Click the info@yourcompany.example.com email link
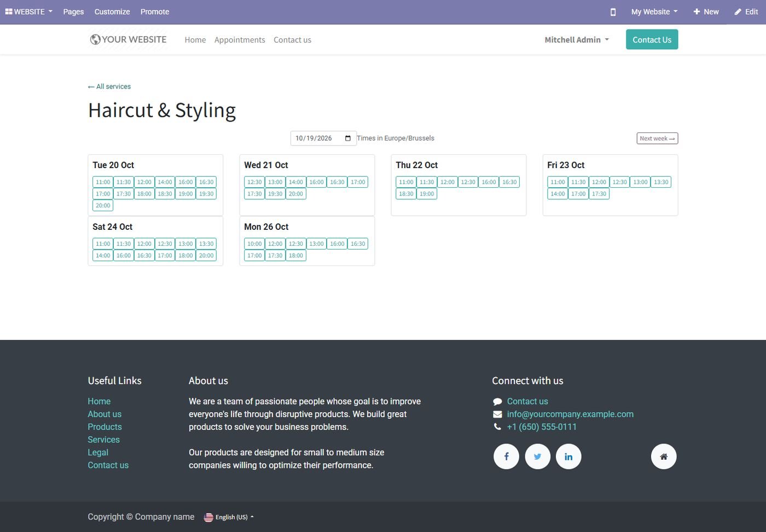The width and height of the screenshot is (766, 532). (570, 414)
